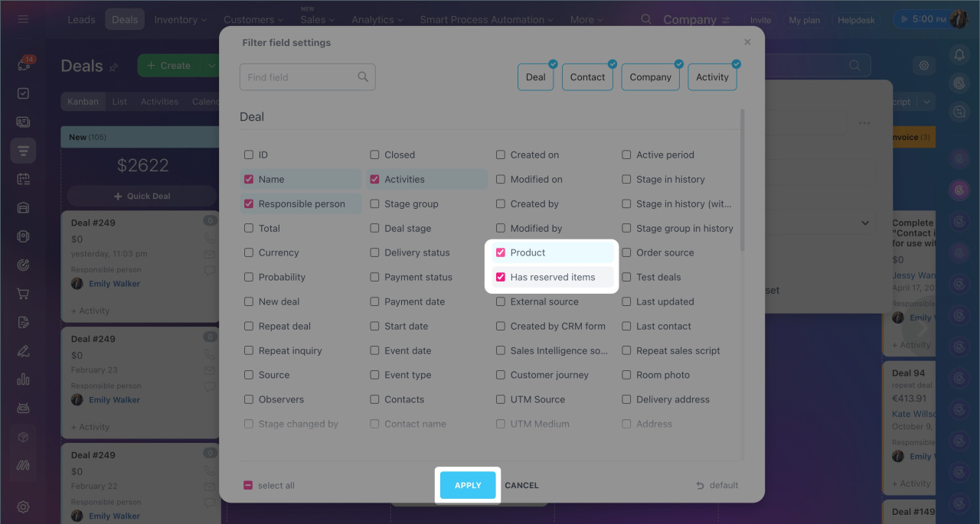Uncheck the Product checkbox
Viewport: 980px width, 524px height.
tap(501, 252)
